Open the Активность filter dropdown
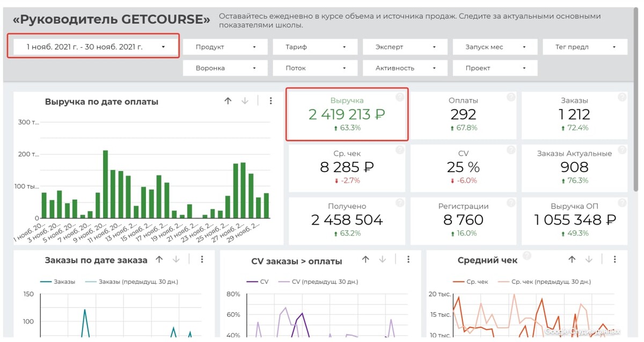This screenshot has height=342, width=644. tap(405, 68)
